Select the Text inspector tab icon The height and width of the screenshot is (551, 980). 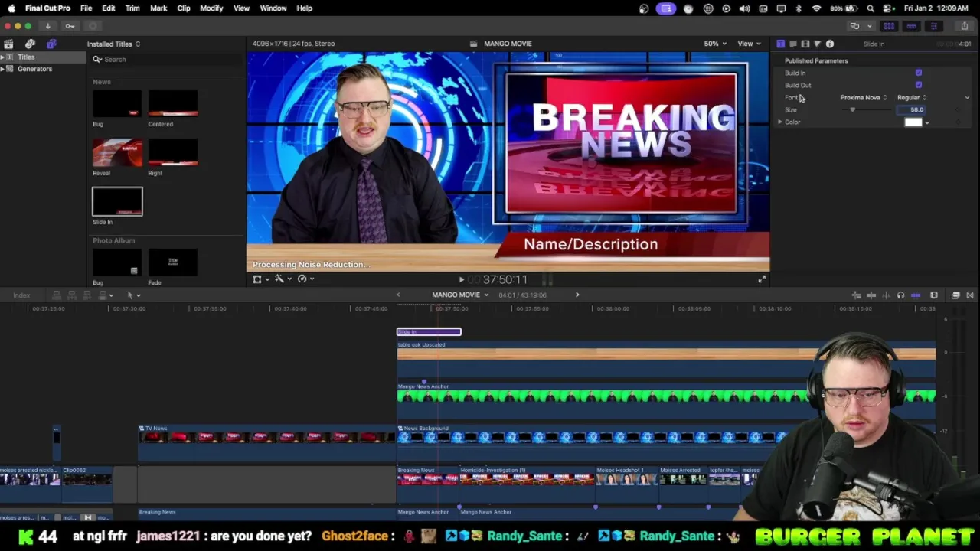(792, 44)
